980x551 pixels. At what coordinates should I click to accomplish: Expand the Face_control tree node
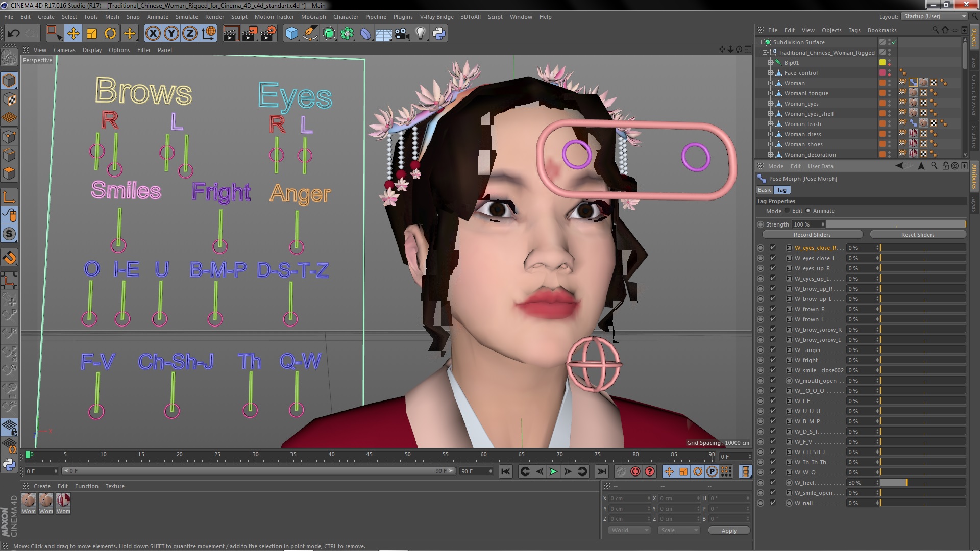(x=771, y=73)
